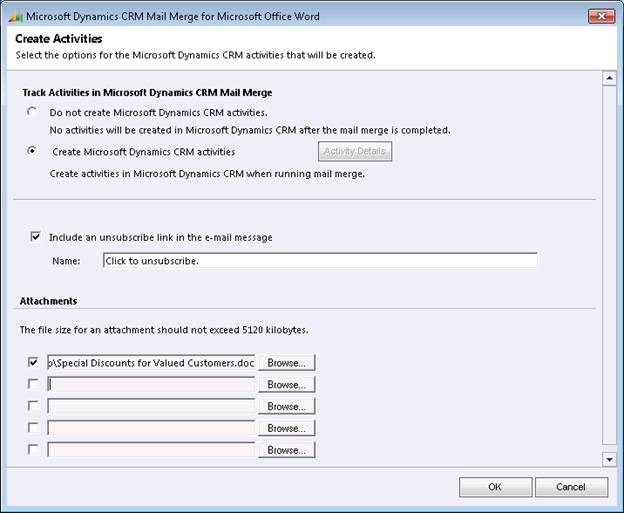
Task: Click 'Create activities in Microsoft Dynamics CRM when running' text
Action: [207, 174]
